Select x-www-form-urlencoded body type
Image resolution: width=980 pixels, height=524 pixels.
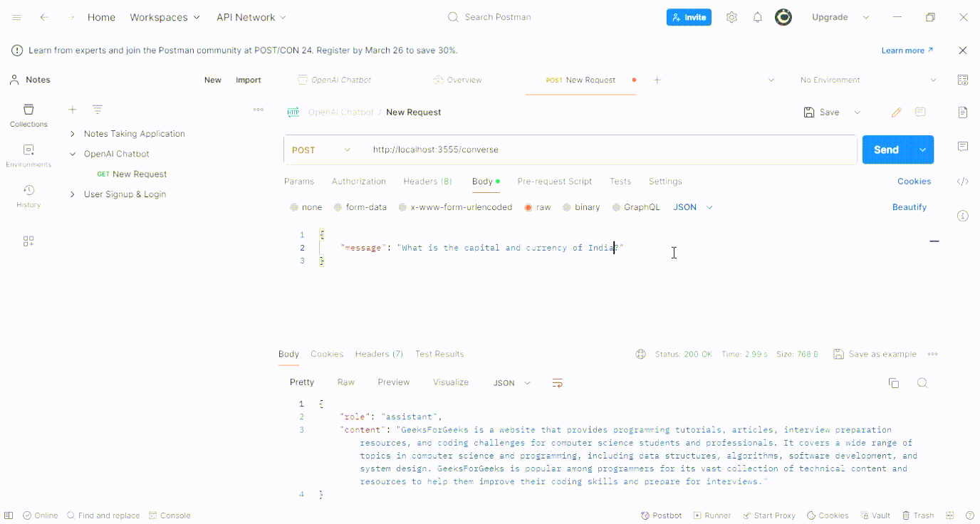[455, 207]
